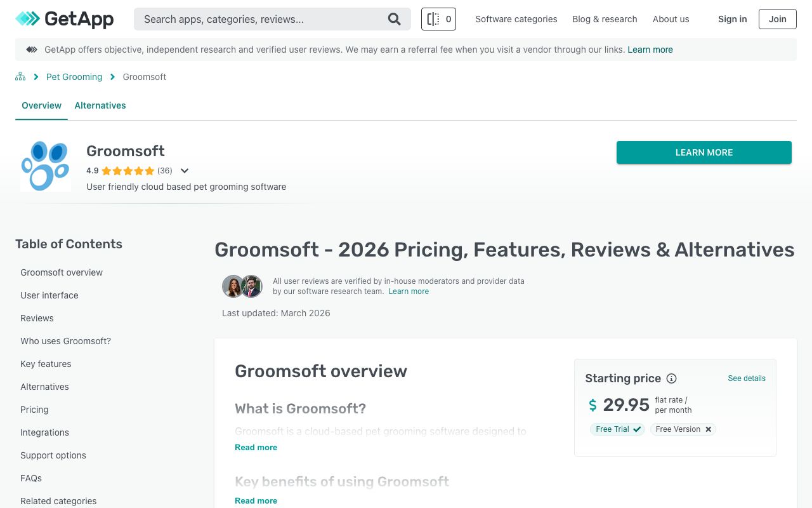
Task: Jump to Pricing section
Action: [x=34, y=410]
